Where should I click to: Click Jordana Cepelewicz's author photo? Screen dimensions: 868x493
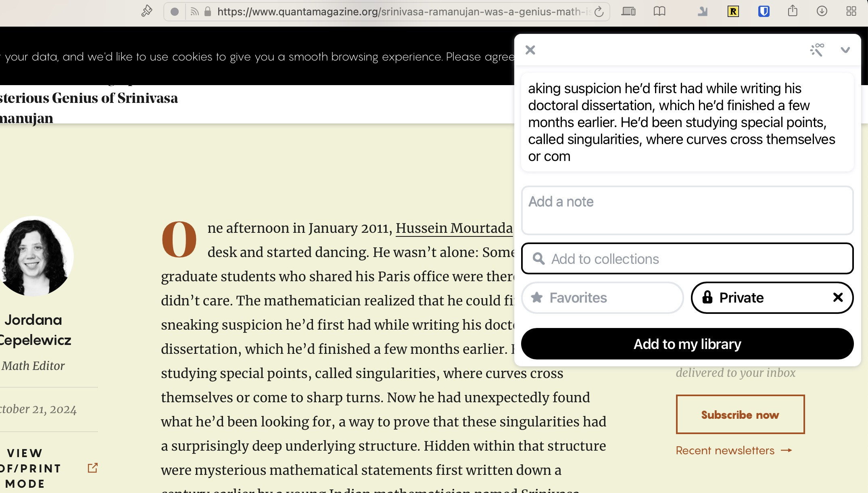click(35, 256)
